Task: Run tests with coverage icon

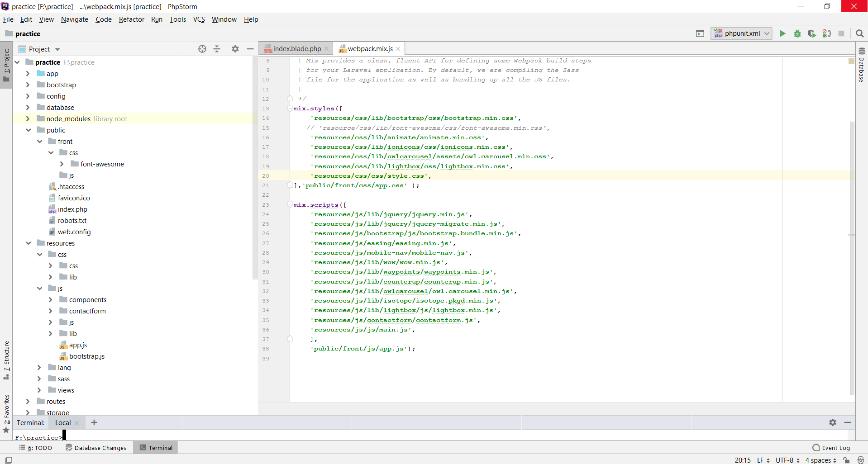Action: click(x=812, y=33)
